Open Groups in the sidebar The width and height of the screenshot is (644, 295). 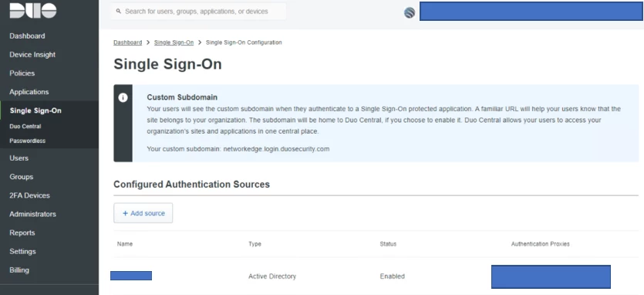[x=22, y=177]
